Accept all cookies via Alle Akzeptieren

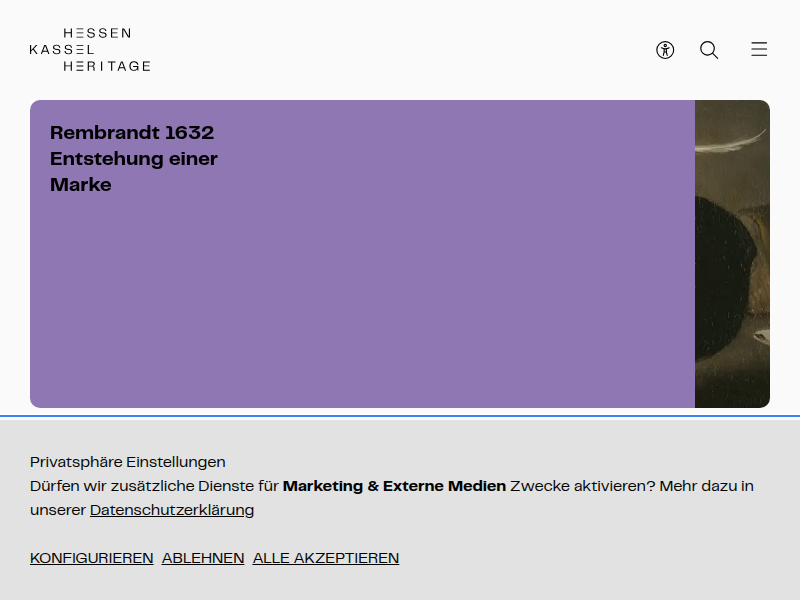click(x=326, y=558)
